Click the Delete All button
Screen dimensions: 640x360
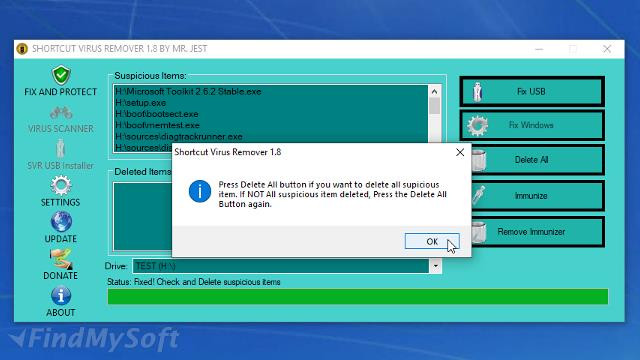click(x=537, y=160)
